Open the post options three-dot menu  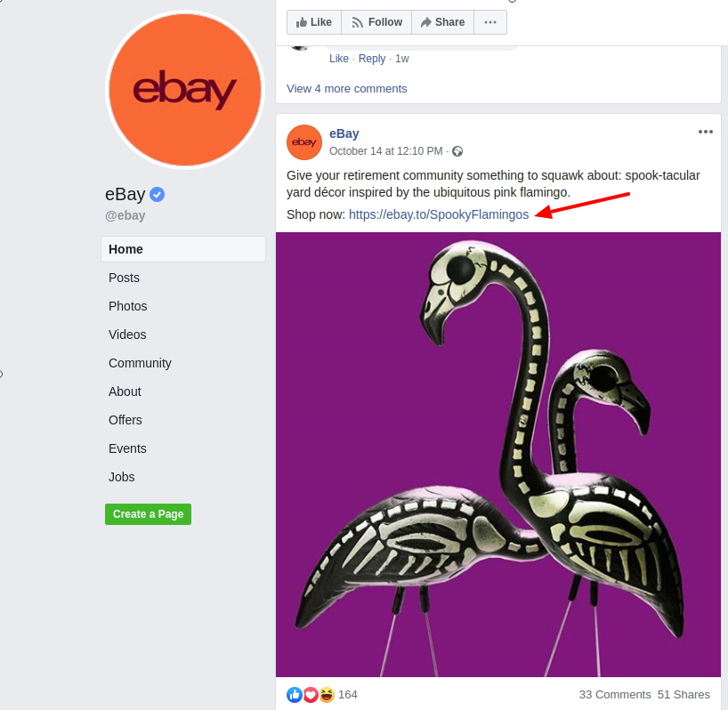705,132
